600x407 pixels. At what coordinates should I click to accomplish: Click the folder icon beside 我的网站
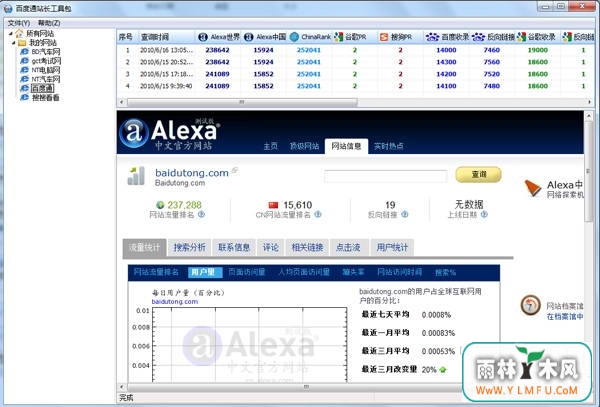22,42
